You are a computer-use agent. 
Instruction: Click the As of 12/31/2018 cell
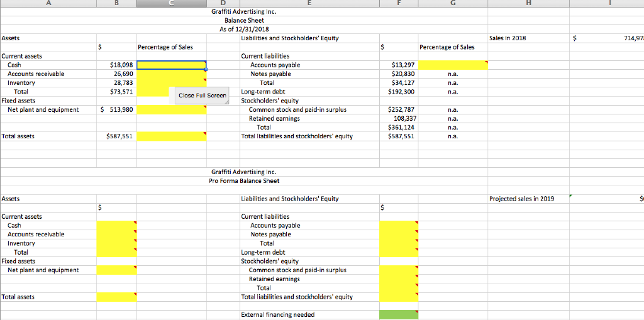tap(244, 29)
